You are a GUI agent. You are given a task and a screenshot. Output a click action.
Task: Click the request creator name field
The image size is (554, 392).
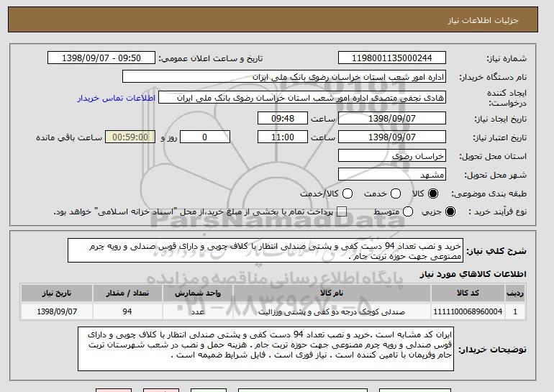pyautogui.click(x=302, y=98)
